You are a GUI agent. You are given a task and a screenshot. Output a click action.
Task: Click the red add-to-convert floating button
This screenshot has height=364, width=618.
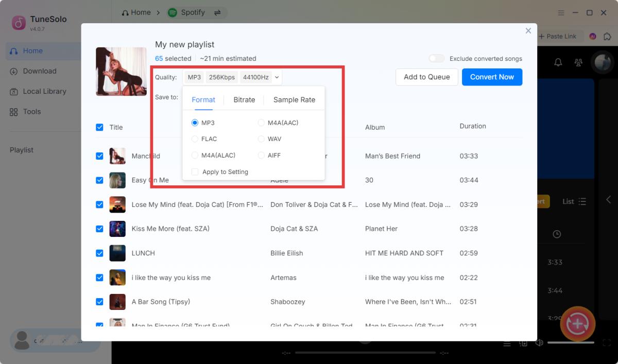(x=578, y=324)
